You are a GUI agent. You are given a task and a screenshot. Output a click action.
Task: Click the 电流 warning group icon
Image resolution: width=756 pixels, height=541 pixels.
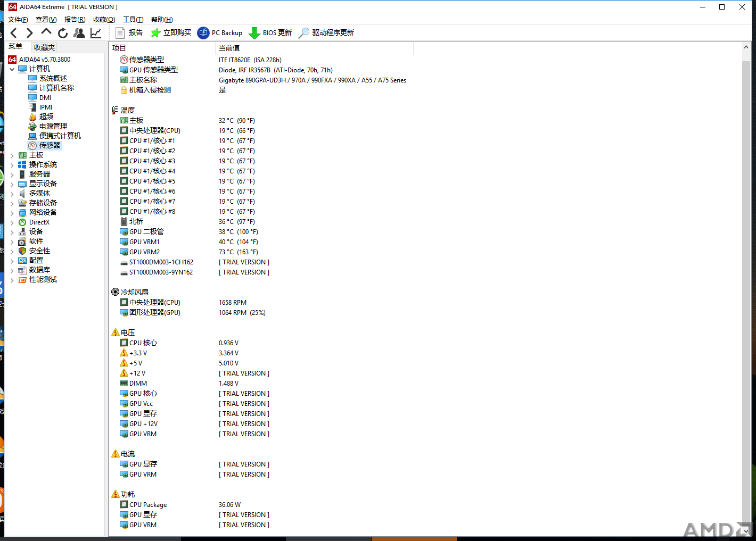point(116,454)
